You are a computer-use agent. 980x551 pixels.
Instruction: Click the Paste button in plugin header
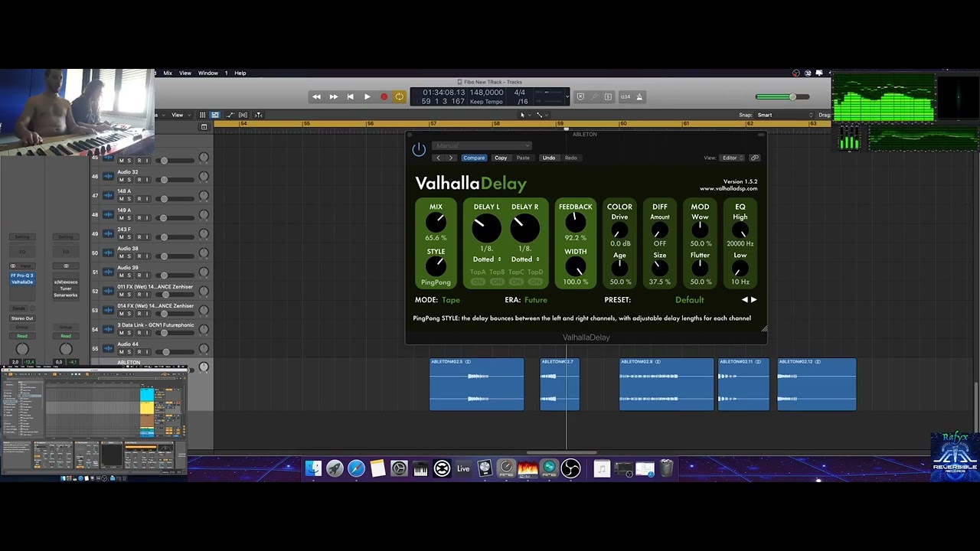[x=523, y=158]
